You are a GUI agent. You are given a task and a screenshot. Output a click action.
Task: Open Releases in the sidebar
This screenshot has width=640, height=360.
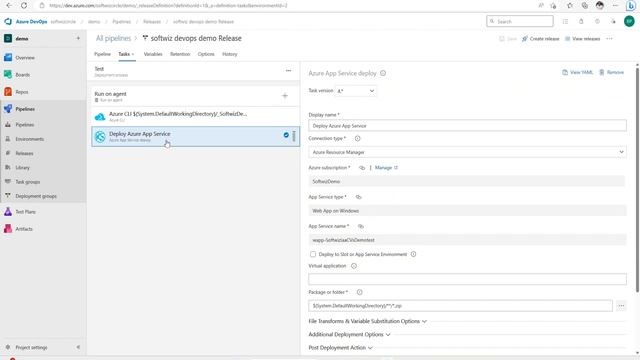point(24,153)
